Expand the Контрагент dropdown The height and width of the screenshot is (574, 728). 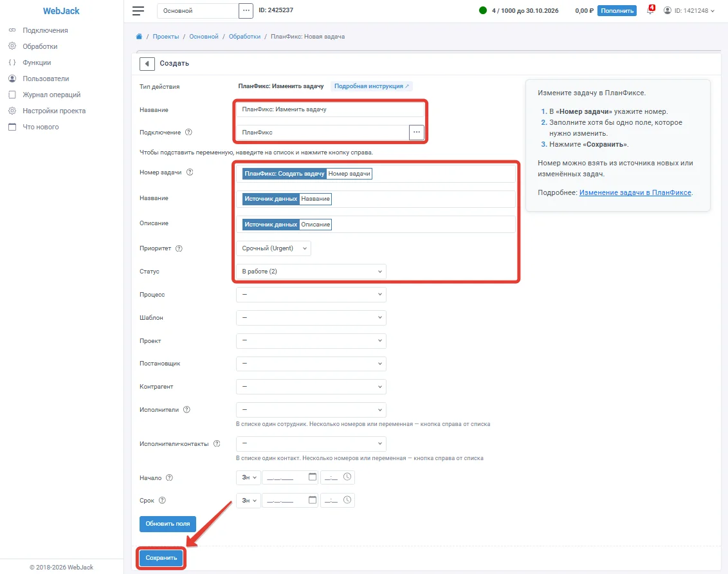coord(311,387)
